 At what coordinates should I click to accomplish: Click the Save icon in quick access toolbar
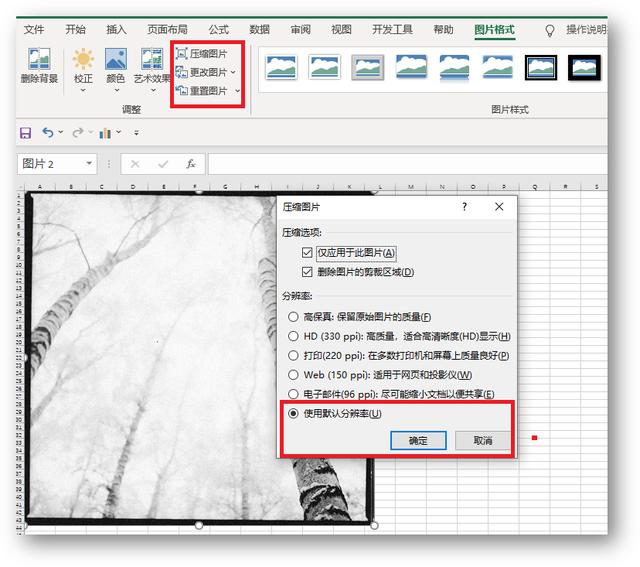tap(25, 132)
